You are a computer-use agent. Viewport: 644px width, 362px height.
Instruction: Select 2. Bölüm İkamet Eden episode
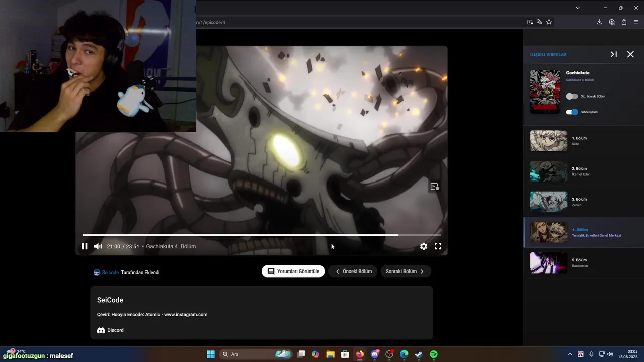(584, 171)
